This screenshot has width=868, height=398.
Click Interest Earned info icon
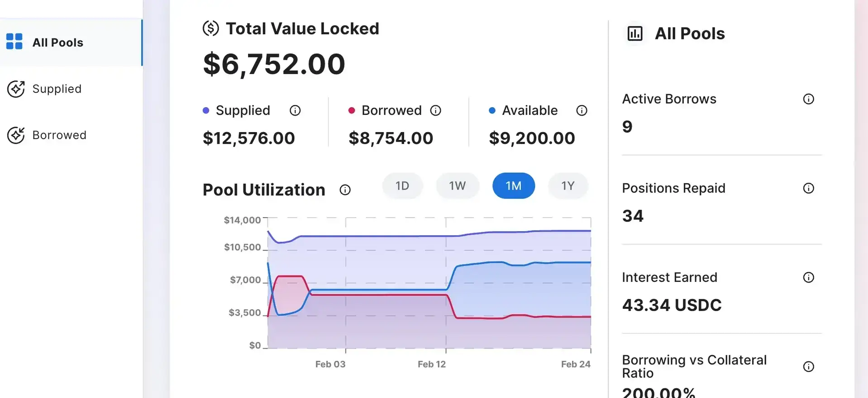(808, 277)
